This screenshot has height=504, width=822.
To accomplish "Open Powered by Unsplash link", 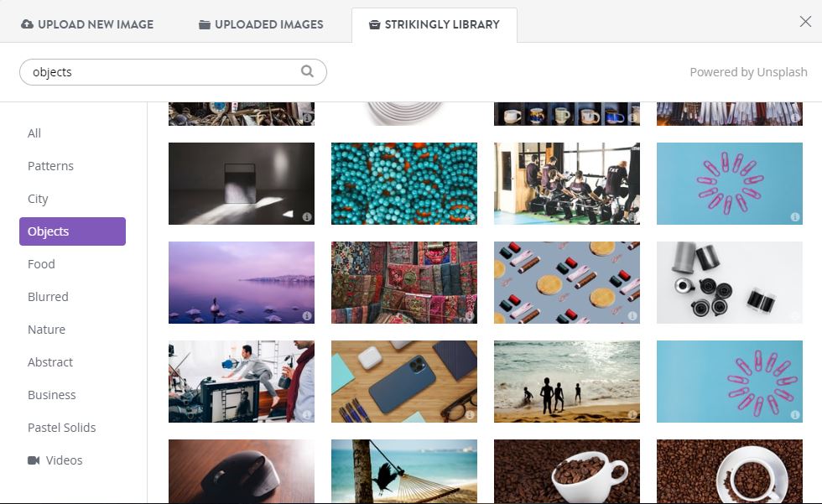I will pyautogui.click(x=748, y=72).
